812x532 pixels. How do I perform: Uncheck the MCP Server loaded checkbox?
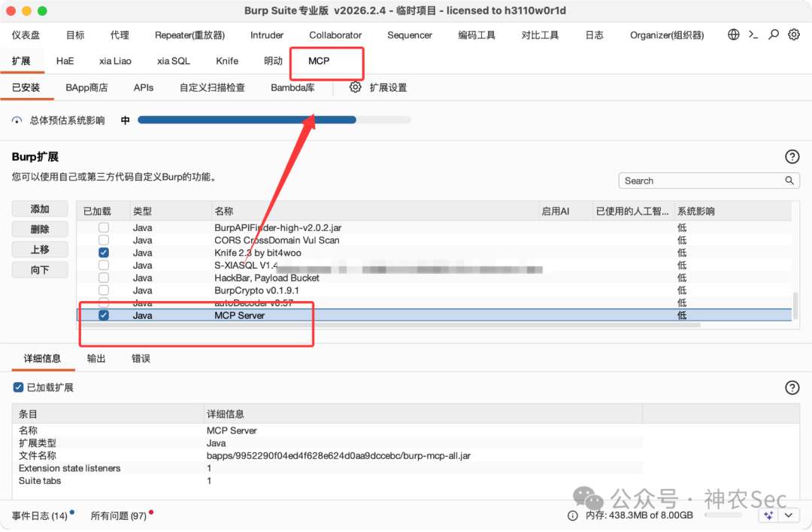pyautogui.click(x=104, y=315)
